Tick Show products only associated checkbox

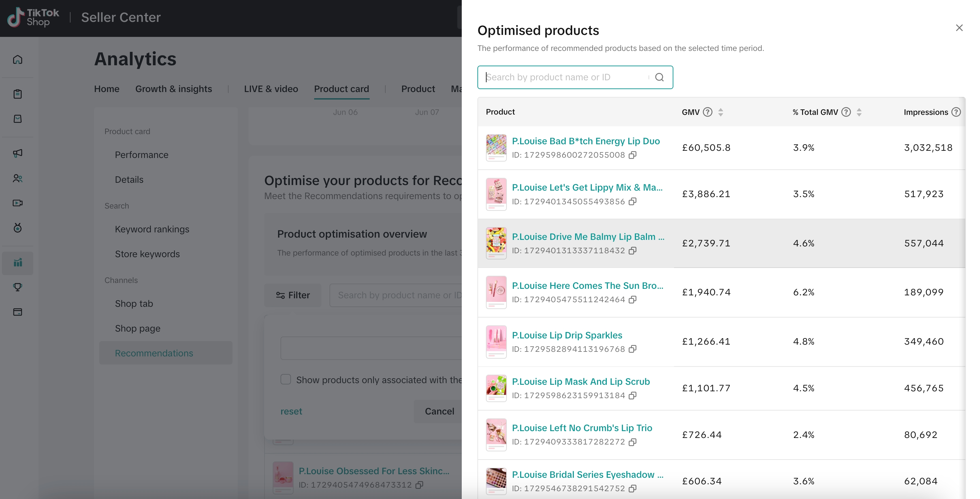tap(286, 380)
